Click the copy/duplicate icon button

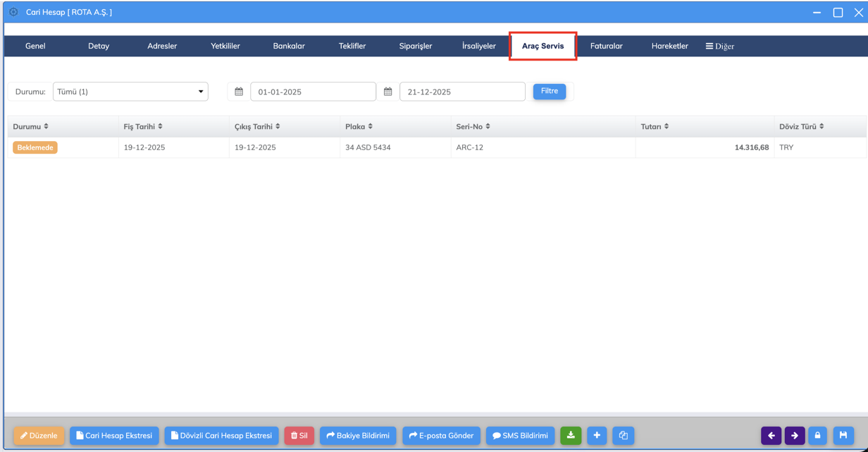point(623,436)
